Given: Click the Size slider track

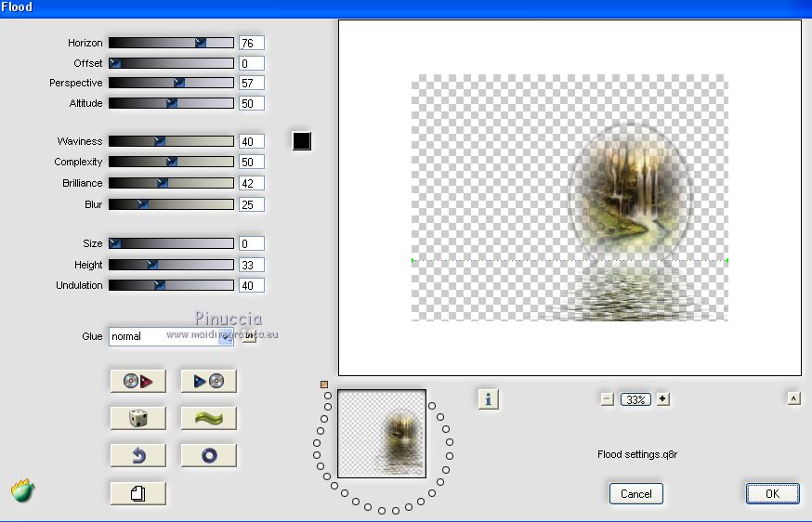Looking at the screenshot, I should [x=171, y=243].
